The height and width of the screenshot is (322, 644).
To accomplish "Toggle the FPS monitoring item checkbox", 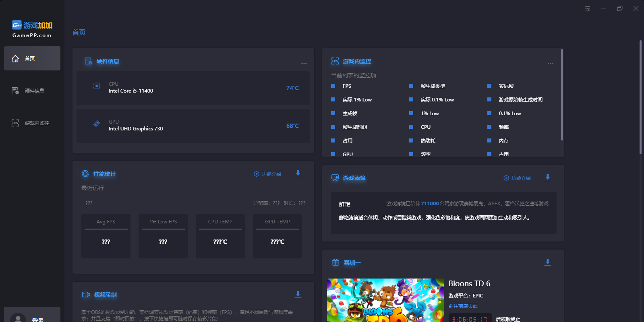I will pos(333,86).
